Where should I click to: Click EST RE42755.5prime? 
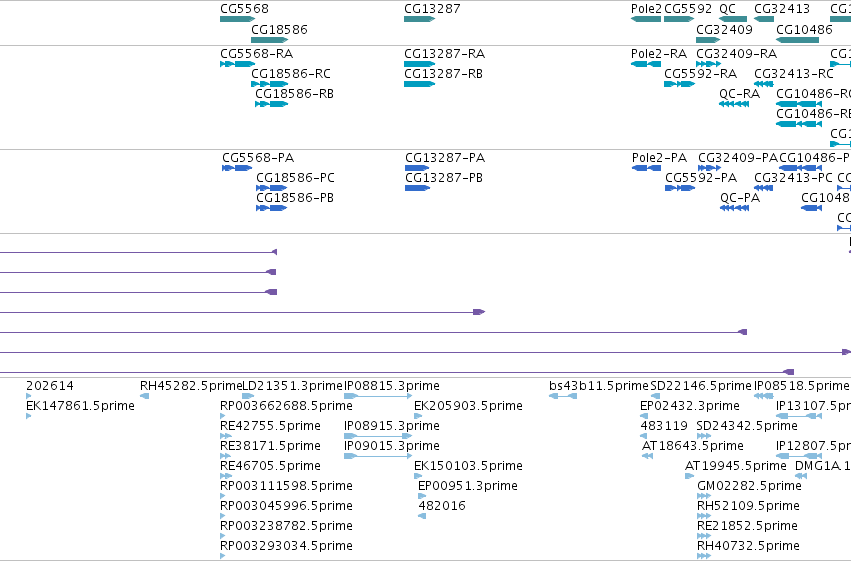(270, 426)
